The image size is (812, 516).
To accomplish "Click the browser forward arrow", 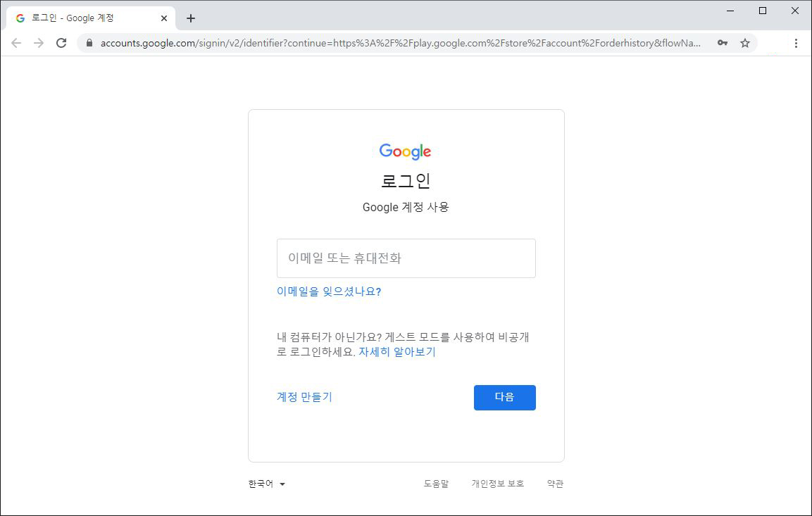I will 39,43.
